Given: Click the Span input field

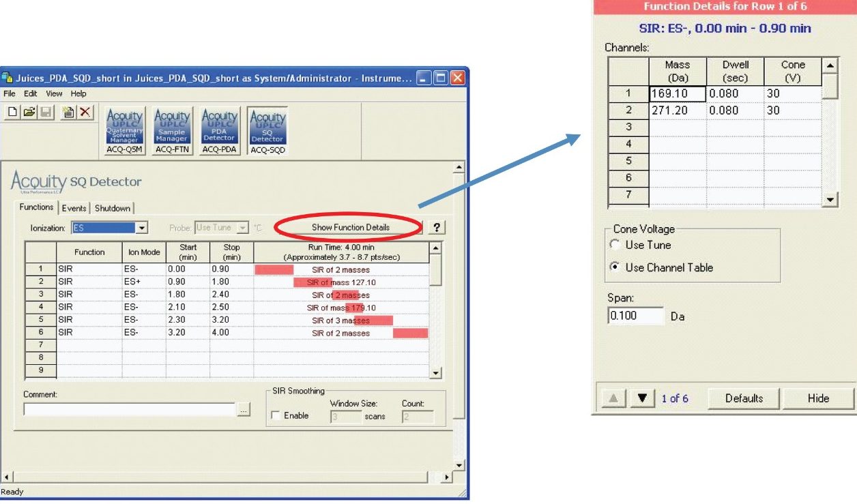Looking at the screenshot, I should 635,316.
